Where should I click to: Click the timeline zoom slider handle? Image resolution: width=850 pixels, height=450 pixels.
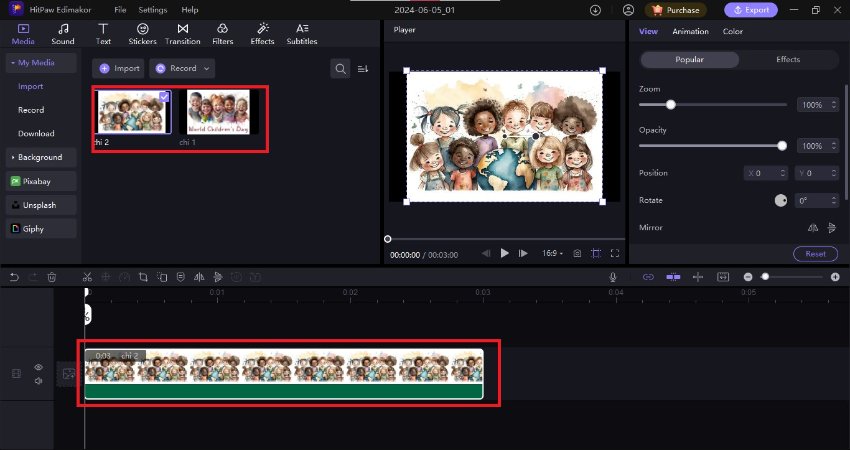click(x=765, y=277)
